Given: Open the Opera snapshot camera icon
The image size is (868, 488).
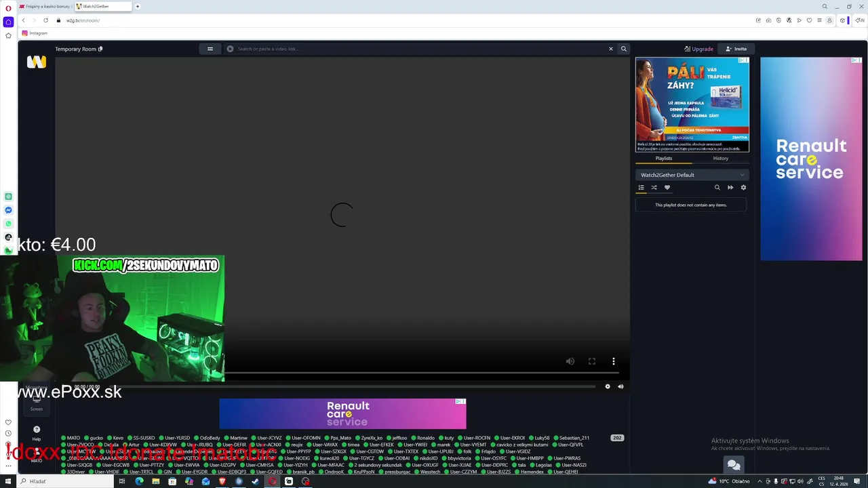Looking at the screenshot, I should (x=768, y=20).
